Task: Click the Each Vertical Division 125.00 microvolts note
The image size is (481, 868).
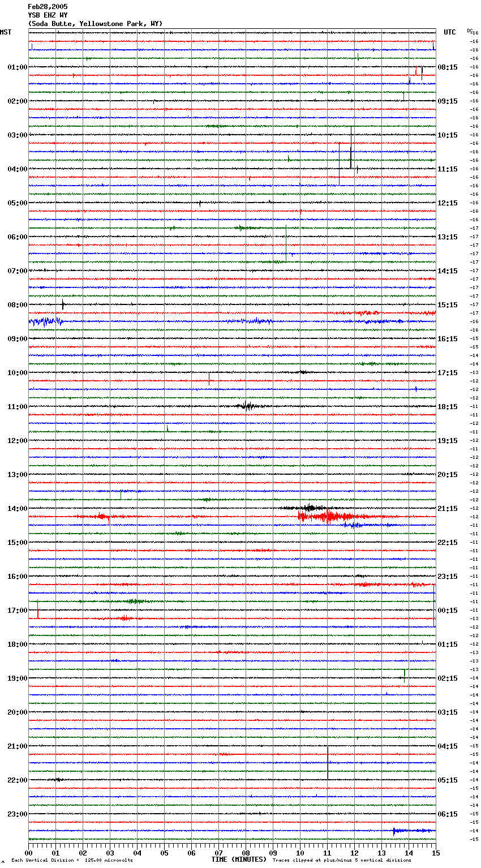Action: pyautogui.click(x=72, y=860)
